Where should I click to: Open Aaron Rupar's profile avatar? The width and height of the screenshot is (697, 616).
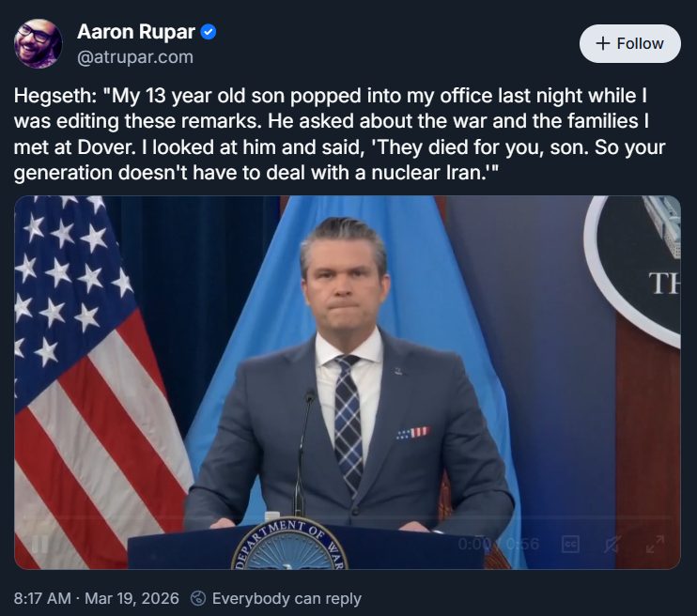(x=39, y=43)
